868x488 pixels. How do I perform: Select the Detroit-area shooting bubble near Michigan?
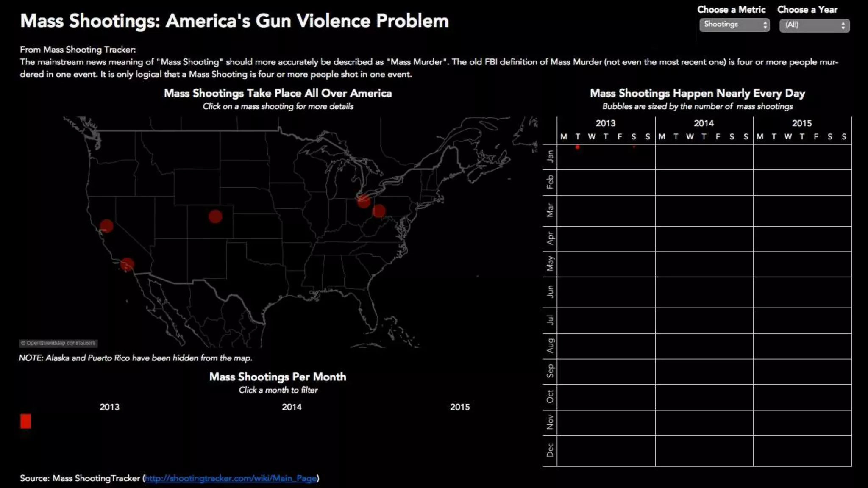363,201
